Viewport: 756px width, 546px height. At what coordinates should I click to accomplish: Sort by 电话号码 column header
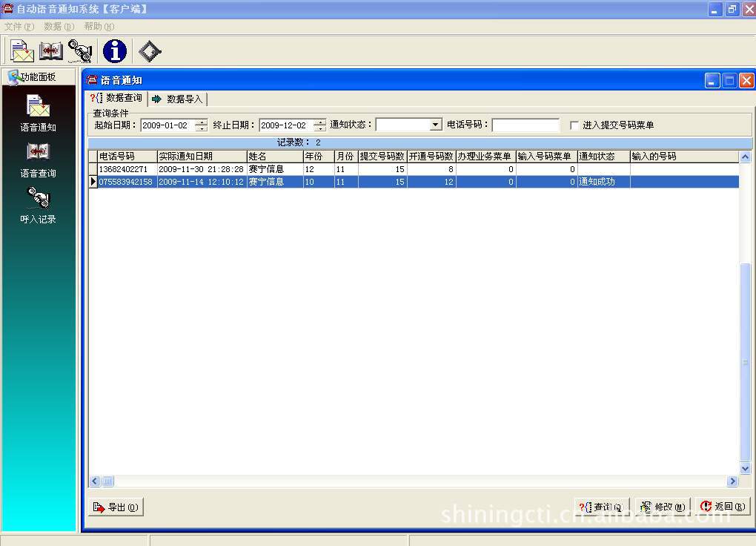[127, 157]
